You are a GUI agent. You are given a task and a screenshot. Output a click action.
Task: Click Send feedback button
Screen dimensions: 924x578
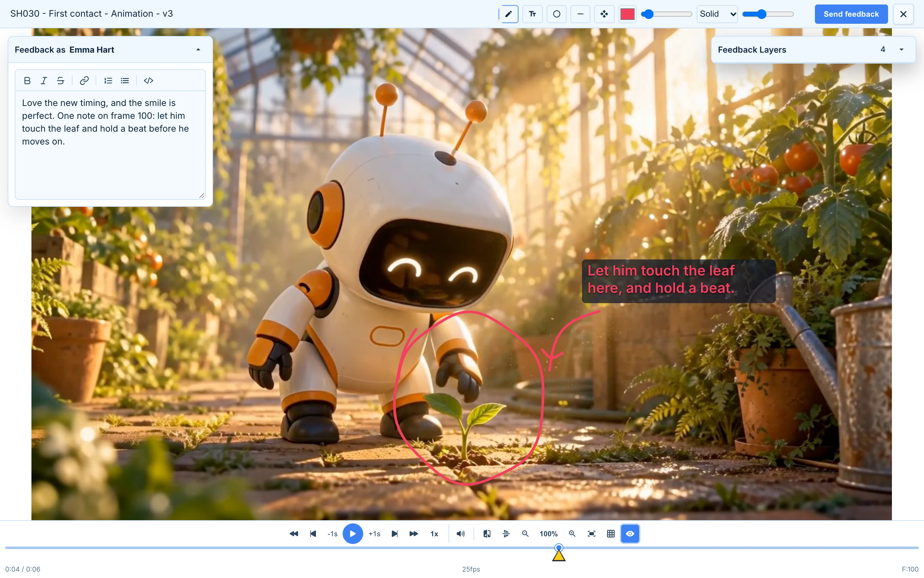pyautogui.click(x=851, y=14)
